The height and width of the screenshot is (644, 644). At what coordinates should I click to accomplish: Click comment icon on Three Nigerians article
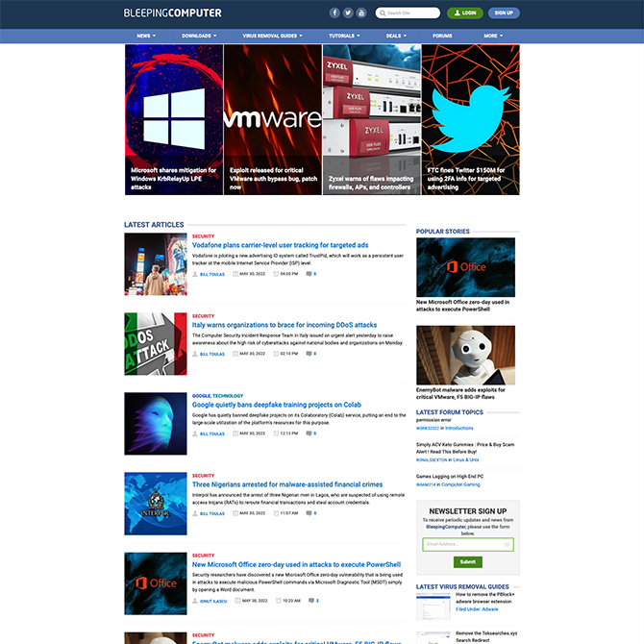(x=309, y=513)
